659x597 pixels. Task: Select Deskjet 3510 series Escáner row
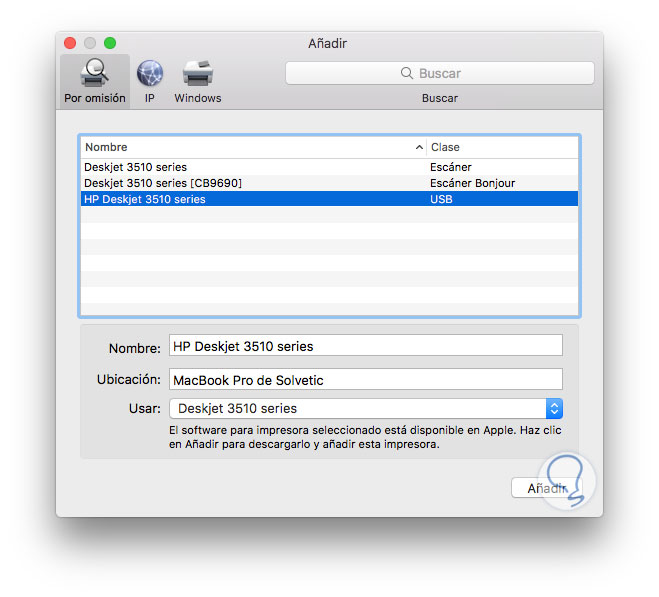coord(330,167)
